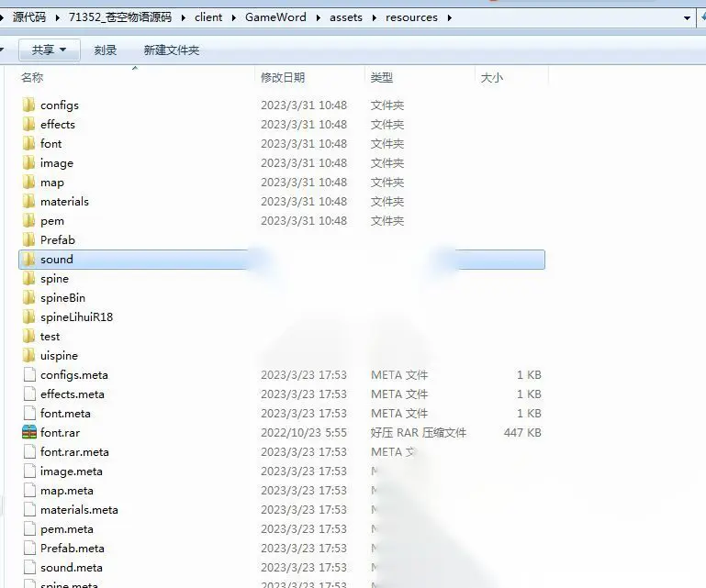706x588 pixels.
Task: Expand the arrow after GameWord in breadcrumb
Action: (319, 18)
